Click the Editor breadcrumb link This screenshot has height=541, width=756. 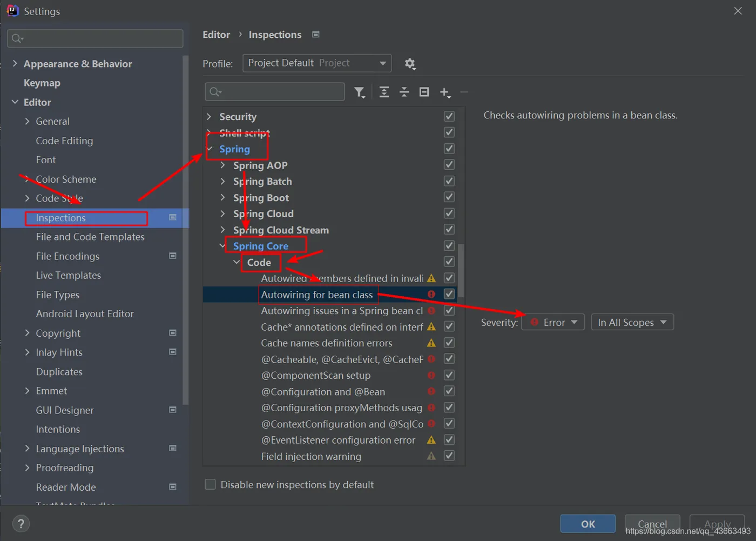216,35
